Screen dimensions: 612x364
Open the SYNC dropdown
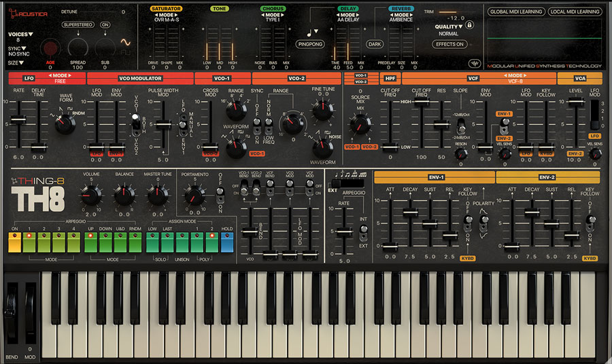point(18,48)
